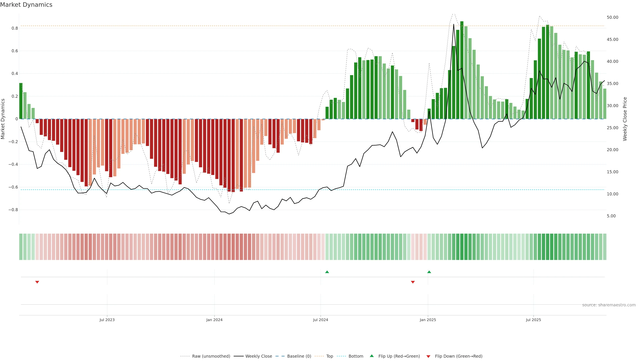Click the Flip Down legend red triangle

tap(428, 356)
